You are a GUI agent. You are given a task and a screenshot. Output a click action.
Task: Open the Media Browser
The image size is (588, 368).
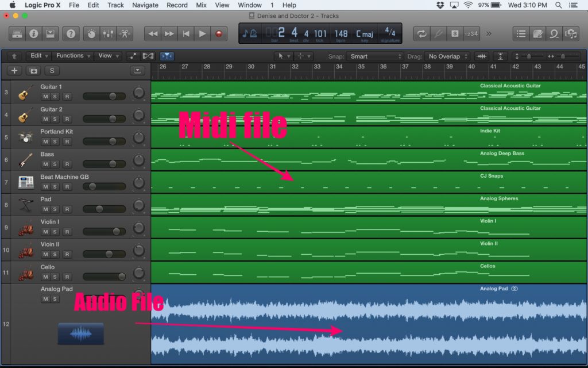click(x=570, y=34)
